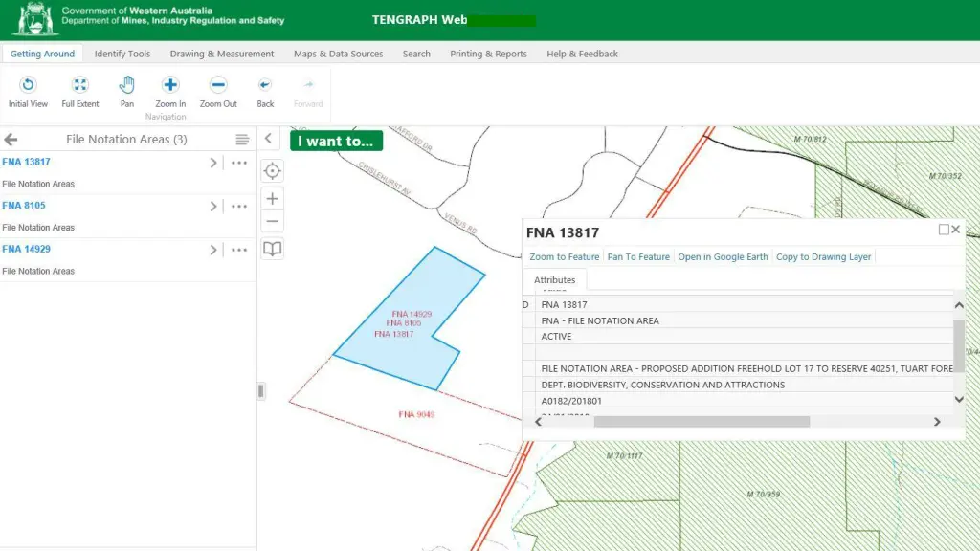Click the M 70/1117 tenement label
This screenshot has width=980, height=551.
point(624,456)
